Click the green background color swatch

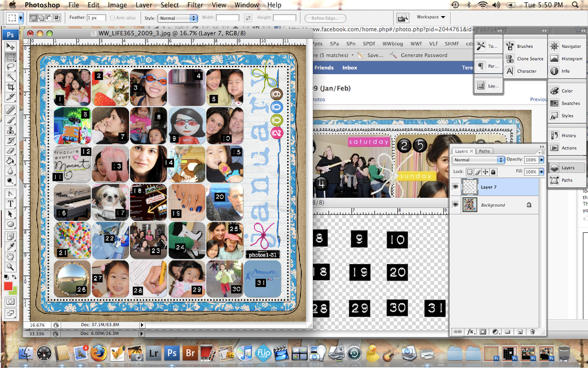tap(14, 292)
